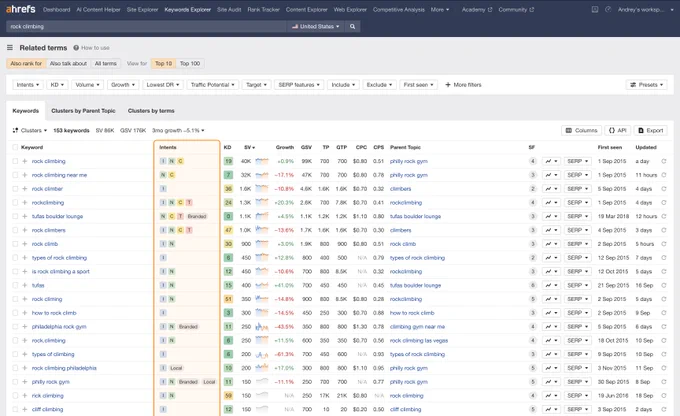680x416 pixels.
Task: Check the rock climbing near me checkbox
Action: (x=15, y=175)
